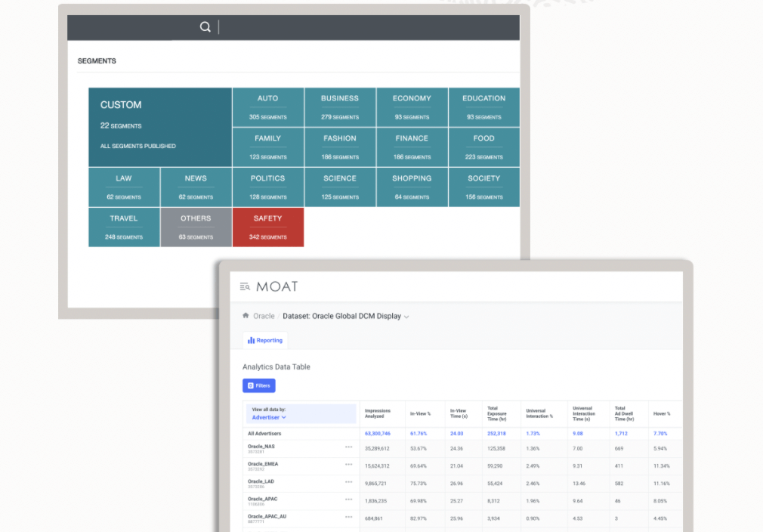Viewport: 763px width, 532px height.
Task: Open more options for Oracle_EMEA row
Action: (349, 464)
